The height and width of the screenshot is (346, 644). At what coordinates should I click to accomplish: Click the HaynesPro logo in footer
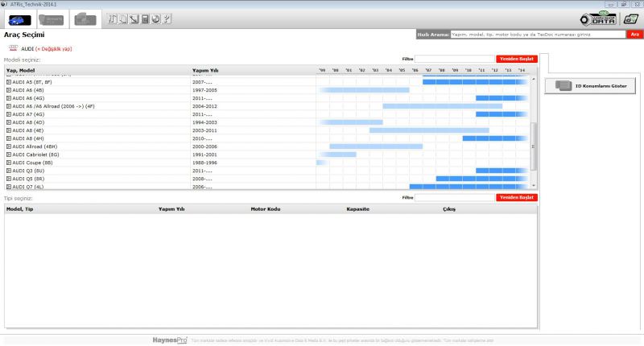pos(170,340)
